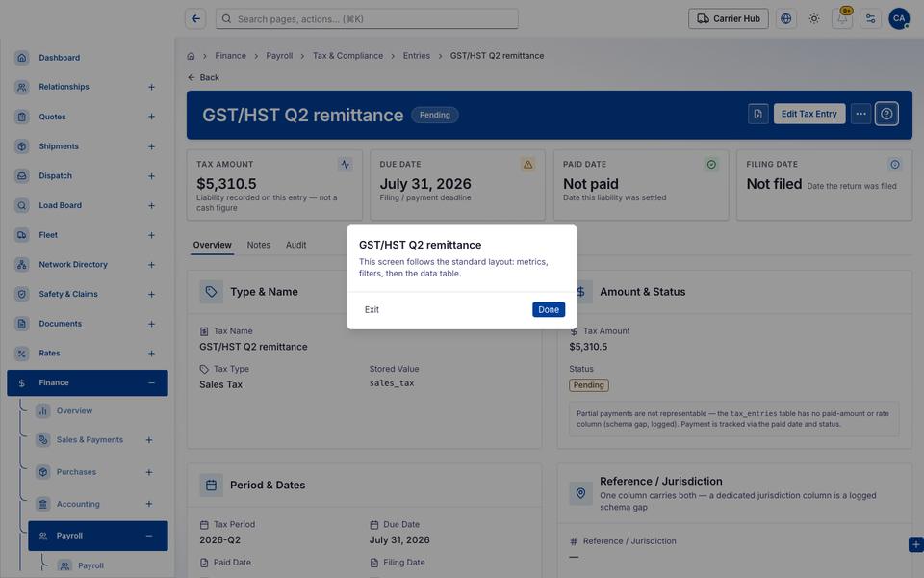Click the Reference / Jurisdiction pin icon
Viewport: 924px width, 578px height.
tap(580, 493)
